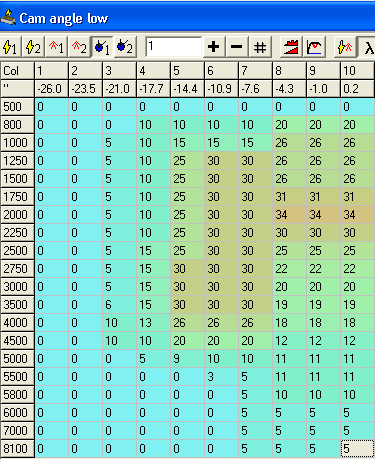This screenshot has width=375, height=459.
Task: Click the -1.0 axis value cell
Action: point(324,89)
